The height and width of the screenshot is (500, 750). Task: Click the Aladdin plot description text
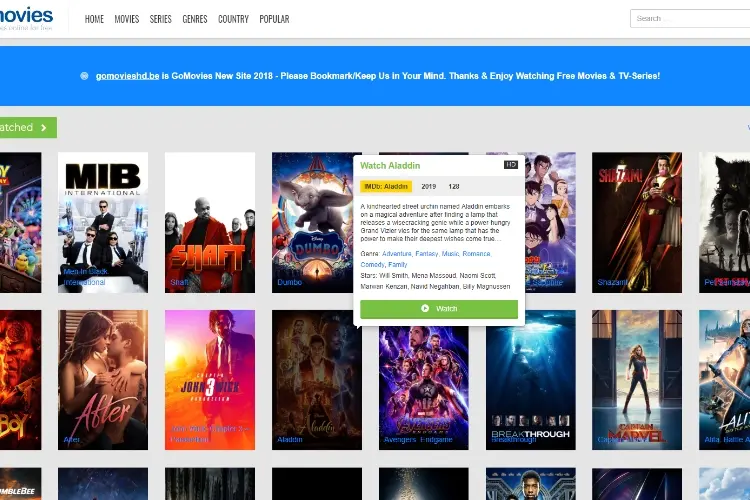[x=435, y=222]
